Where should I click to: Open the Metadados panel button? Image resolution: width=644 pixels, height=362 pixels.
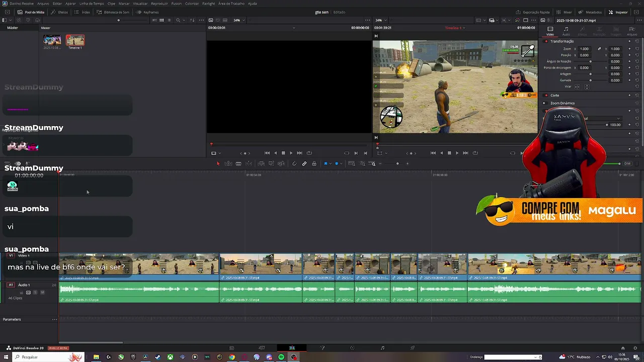coord(590,12)
